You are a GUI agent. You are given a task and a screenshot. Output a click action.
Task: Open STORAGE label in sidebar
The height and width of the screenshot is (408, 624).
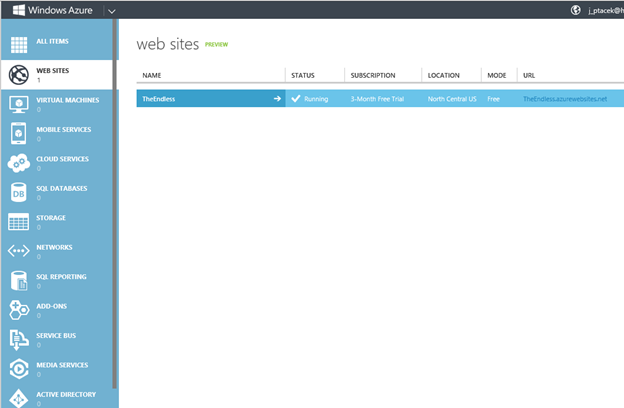click(x=51, y=218)
